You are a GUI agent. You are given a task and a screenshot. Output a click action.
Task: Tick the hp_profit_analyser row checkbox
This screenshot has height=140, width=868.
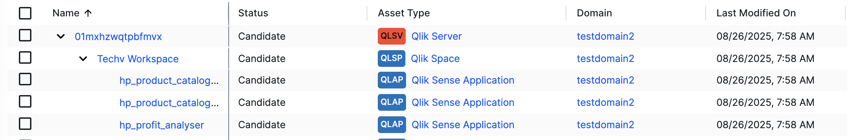coord(25,124)
